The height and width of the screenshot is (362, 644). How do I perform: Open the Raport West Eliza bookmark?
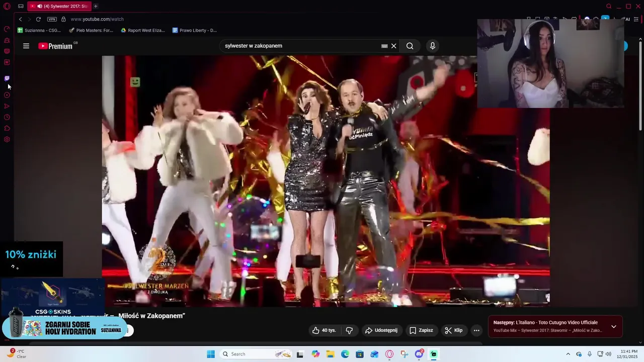pos(143,30)
